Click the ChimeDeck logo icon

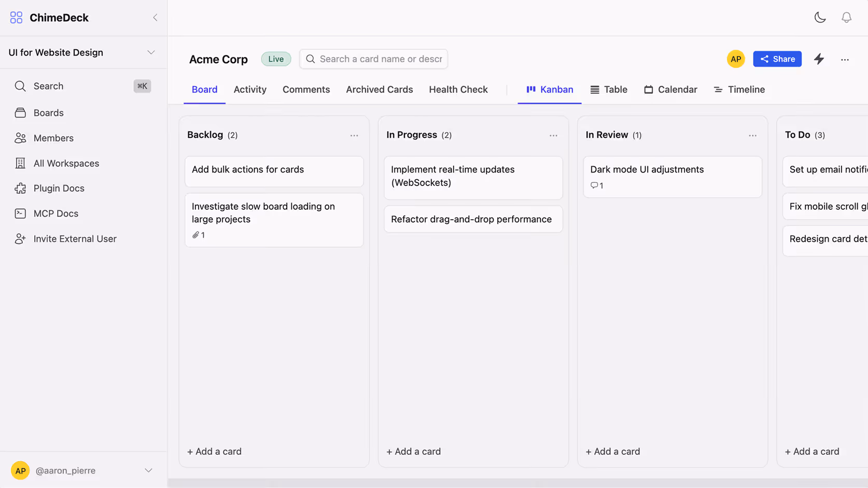click(x=16, y=18)
